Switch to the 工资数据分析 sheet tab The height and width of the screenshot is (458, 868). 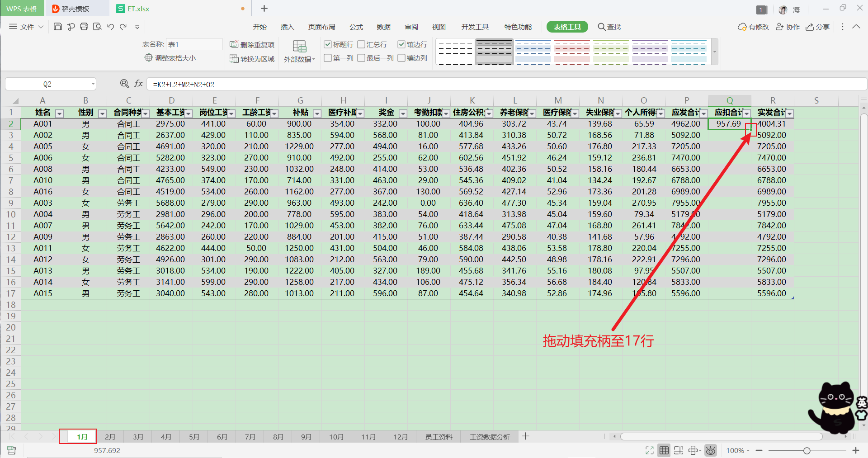[490, 437]
